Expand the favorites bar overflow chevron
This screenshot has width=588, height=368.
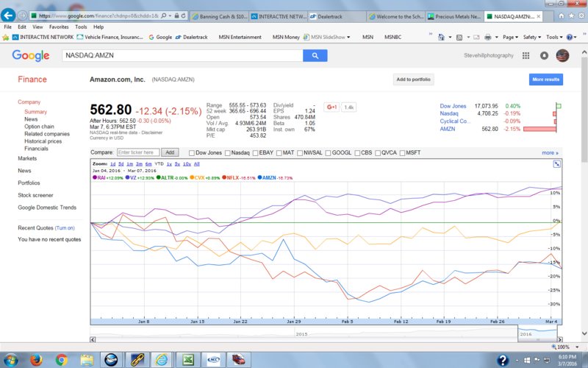pyautogui.click(x=431, y=35)
